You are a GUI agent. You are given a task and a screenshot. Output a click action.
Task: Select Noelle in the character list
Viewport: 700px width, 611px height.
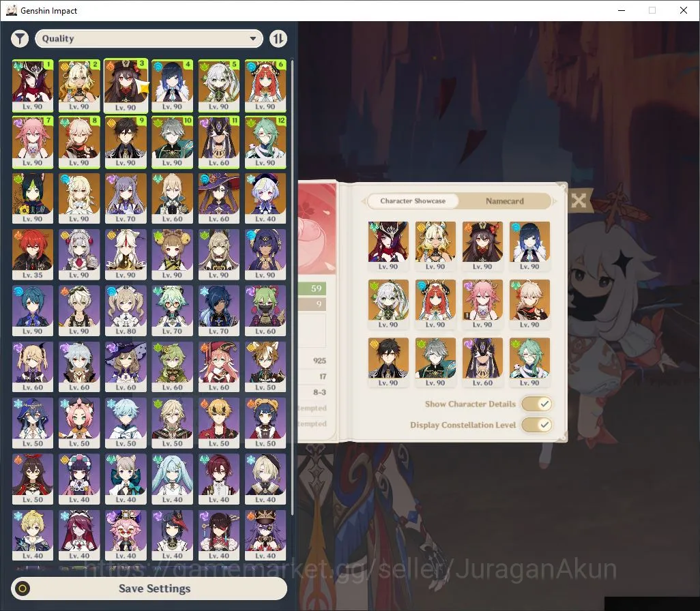click(x=79, y=254)
